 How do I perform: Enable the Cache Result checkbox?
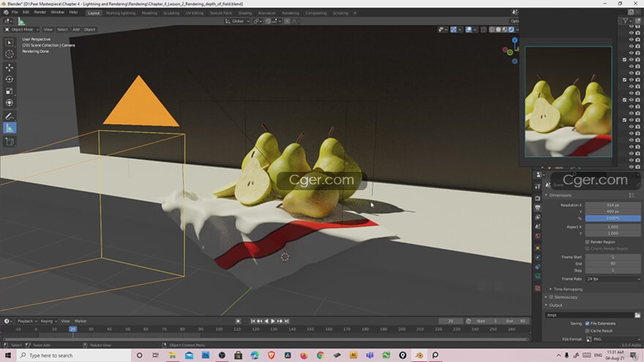point(588,331)
